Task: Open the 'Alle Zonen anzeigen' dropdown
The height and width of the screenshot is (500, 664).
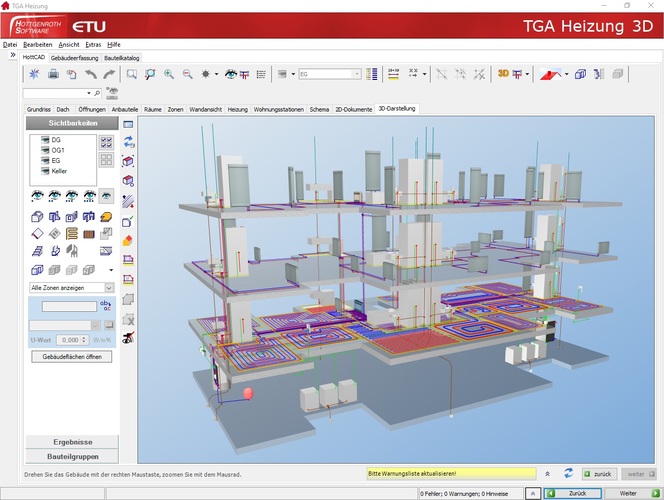Action: tap(108, 288)
